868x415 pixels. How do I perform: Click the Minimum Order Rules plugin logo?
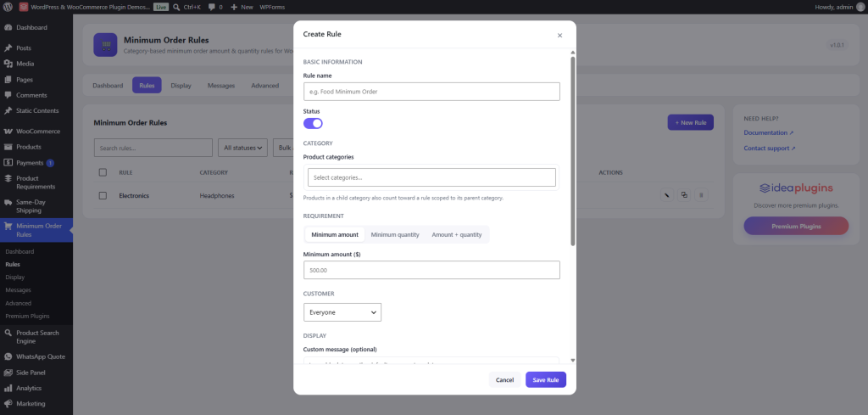[105, 44]
